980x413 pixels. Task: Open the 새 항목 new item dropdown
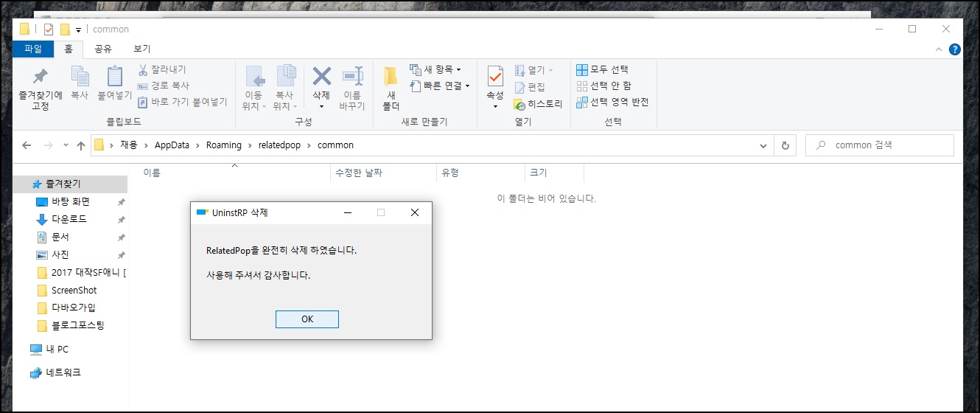click(435, 70)
